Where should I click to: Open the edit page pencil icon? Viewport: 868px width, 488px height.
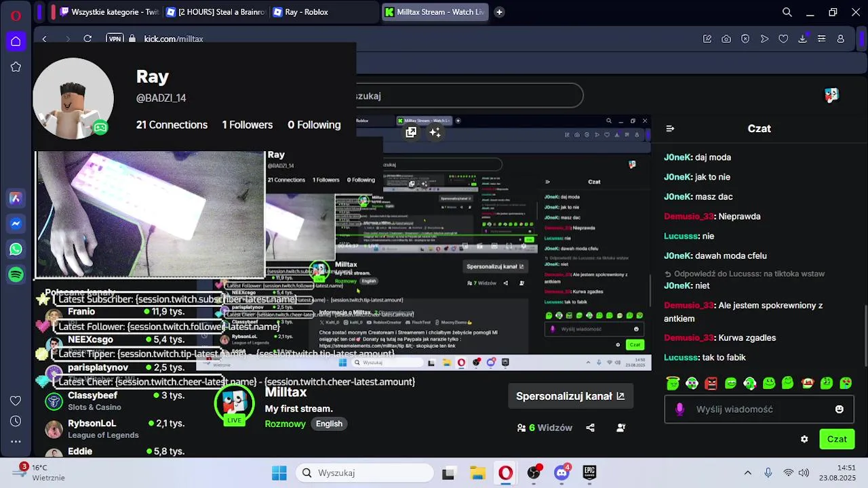(x=707, y=39)
